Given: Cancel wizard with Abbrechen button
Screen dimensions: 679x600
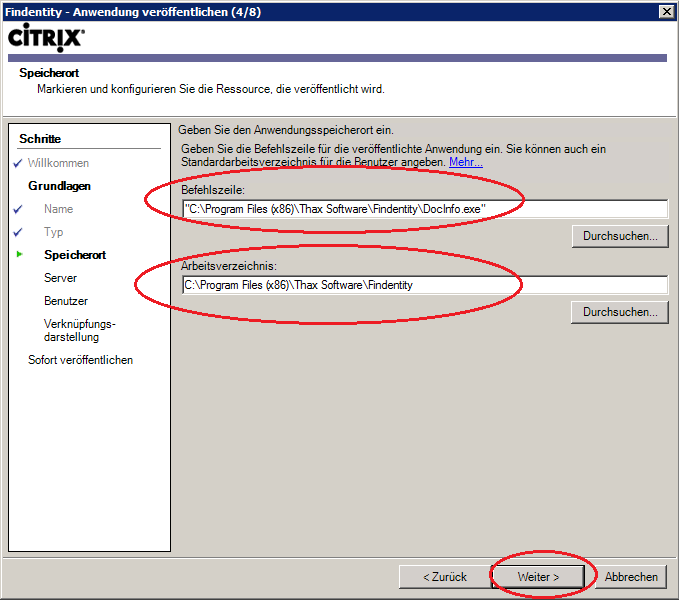Looking at the screenshot, I should [631, 577].
